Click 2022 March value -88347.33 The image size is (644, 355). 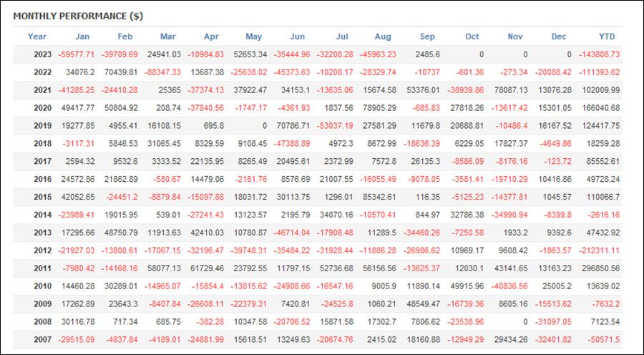point(162,72)
